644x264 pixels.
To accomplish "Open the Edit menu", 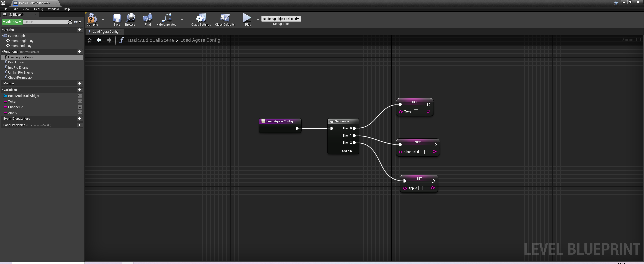I will (15, 9).
